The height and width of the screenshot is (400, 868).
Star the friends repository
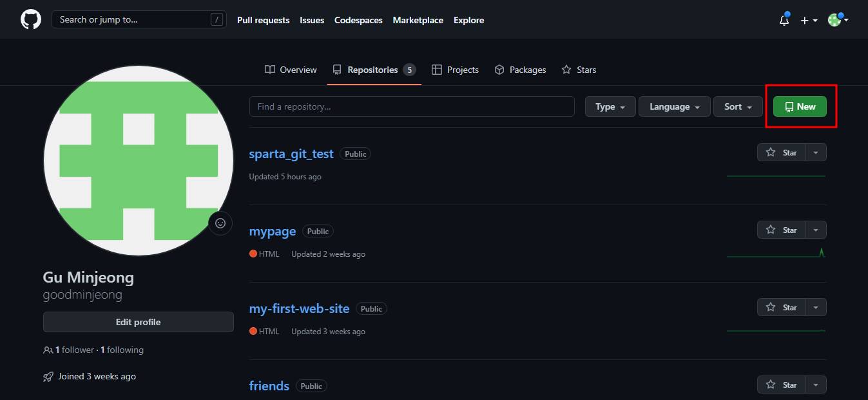click(781, 385)
